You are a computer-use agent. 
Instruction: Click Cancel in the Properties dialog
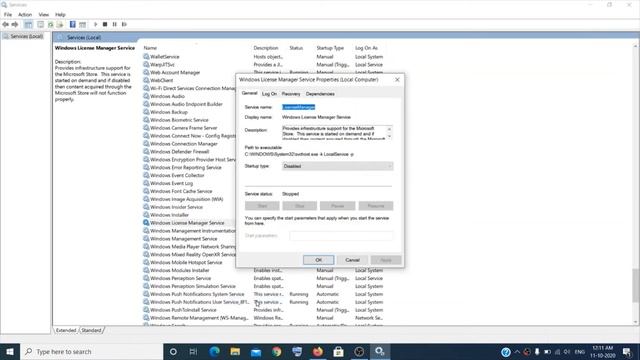click(352, 260)
